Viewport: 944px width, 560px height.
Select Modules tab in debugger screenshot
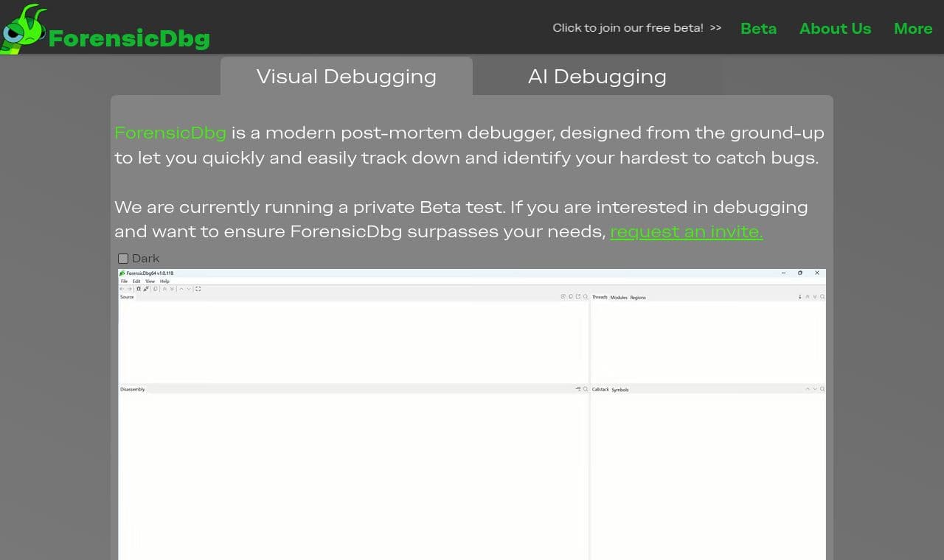click(x=619, y=297)
